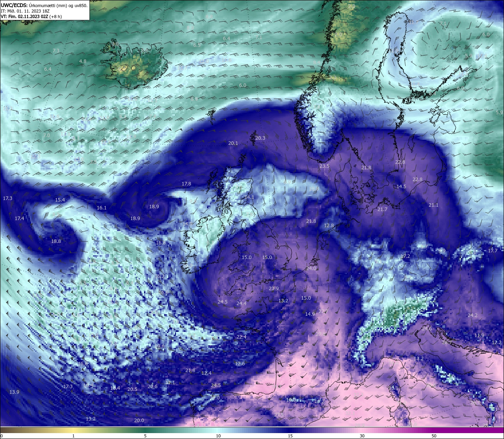Click the map value 12.4
504x439 pixels.
[206, 373]
